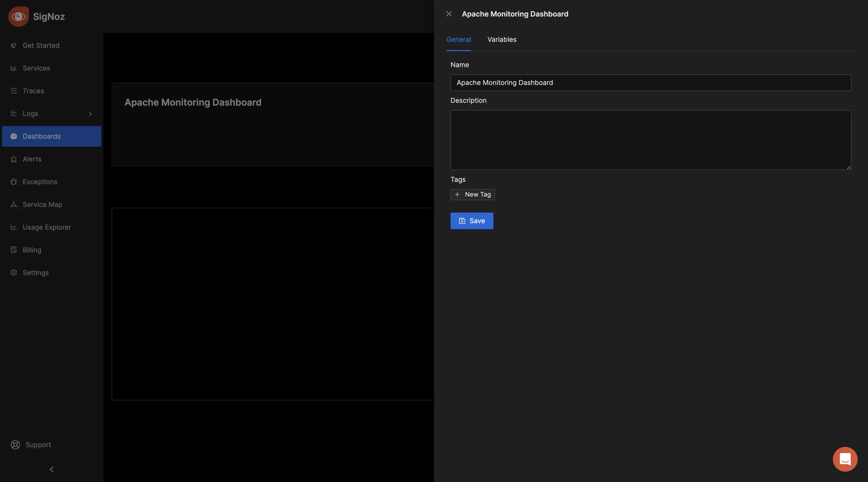Viewport: 868px width, 482px height.
Task: Click the Dashboards gauge icon
Action: click(13, 136)
